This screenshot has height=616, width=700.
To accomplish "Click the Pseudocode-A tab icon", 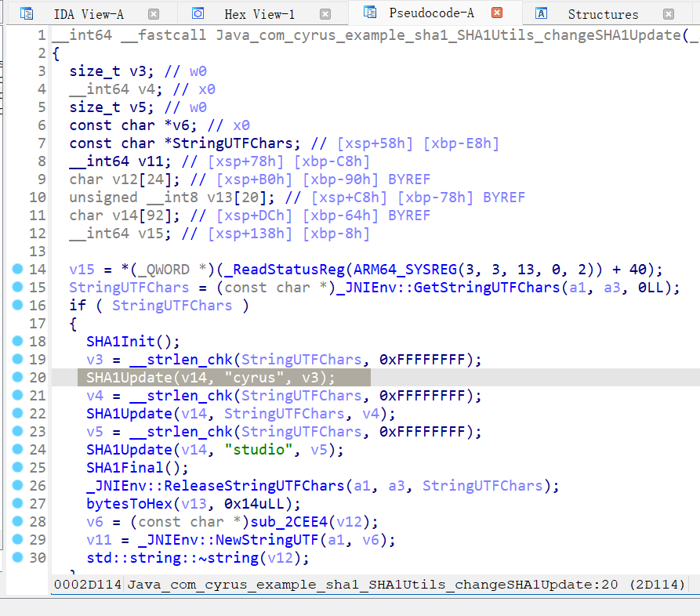I will tap(370, 12).
